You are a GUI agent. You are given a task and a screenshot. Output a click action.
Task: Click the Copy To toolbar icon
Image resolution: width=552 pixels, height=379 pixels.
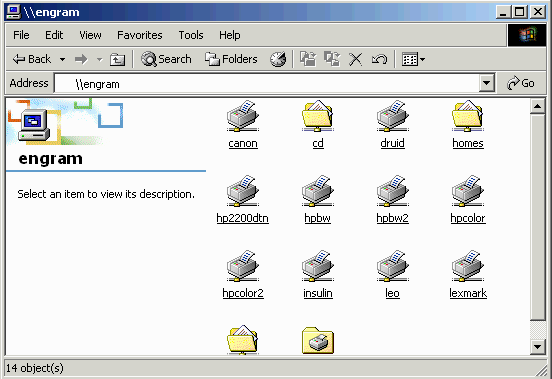click(x=332, y=59)
